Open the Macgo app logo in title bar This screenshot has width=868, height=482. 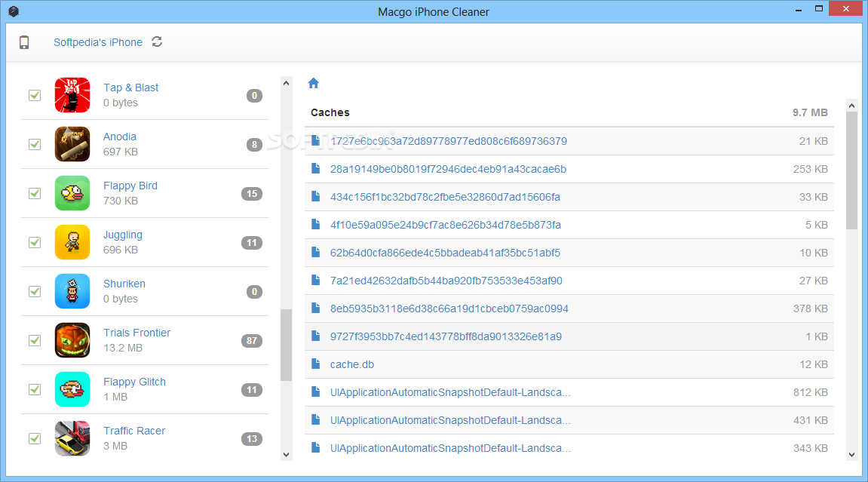(14, 11)
